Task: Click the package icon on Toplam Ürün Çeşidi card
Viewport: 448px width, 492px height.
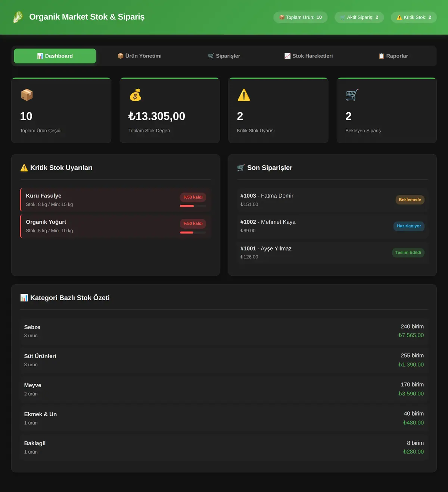Action: pos(27,95)
